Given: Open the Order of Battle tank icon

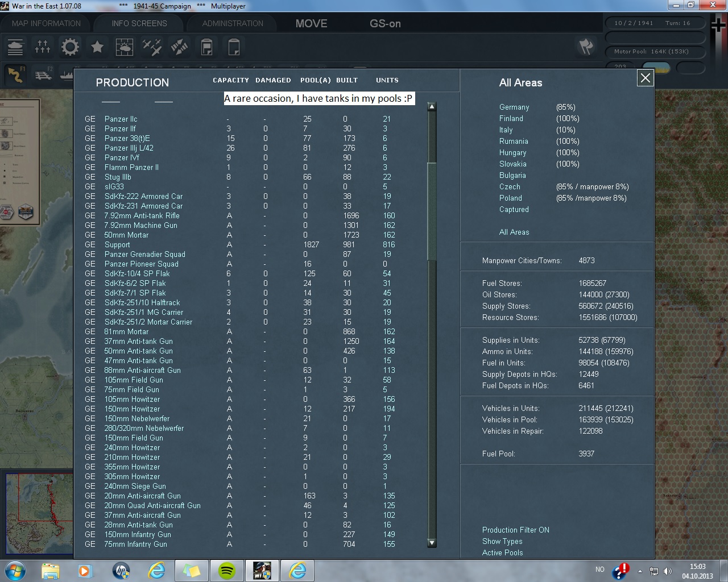Looking at the screenshot, I should [15, 47].
